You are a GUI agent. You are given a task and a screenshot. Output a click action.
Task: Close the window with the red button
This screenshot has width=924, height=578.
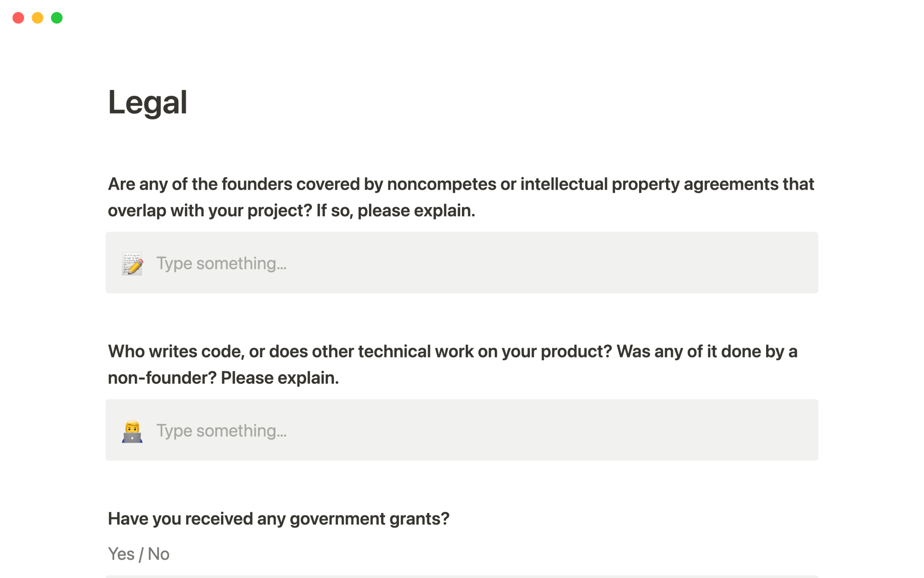click(x=18, y=18)
